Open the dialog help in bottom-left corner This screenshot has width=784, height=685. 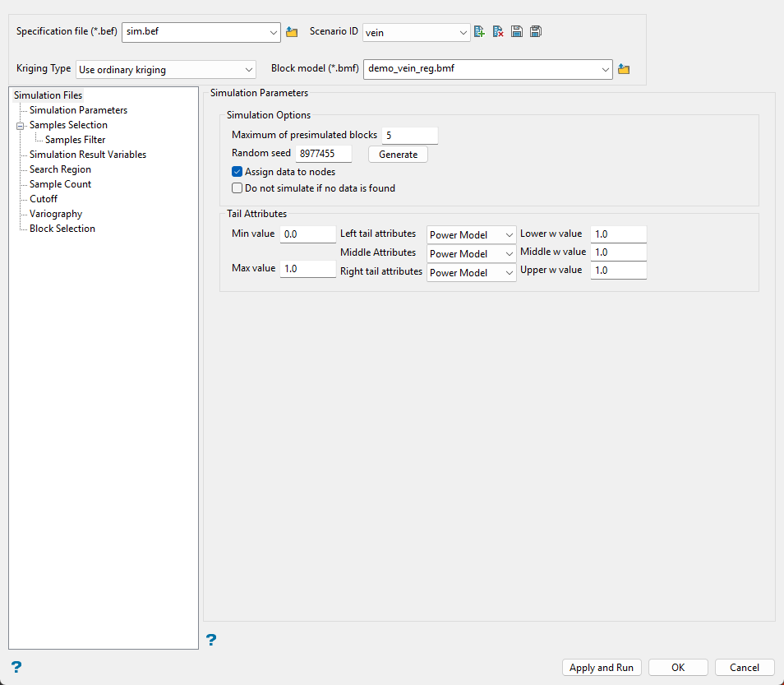16,667
